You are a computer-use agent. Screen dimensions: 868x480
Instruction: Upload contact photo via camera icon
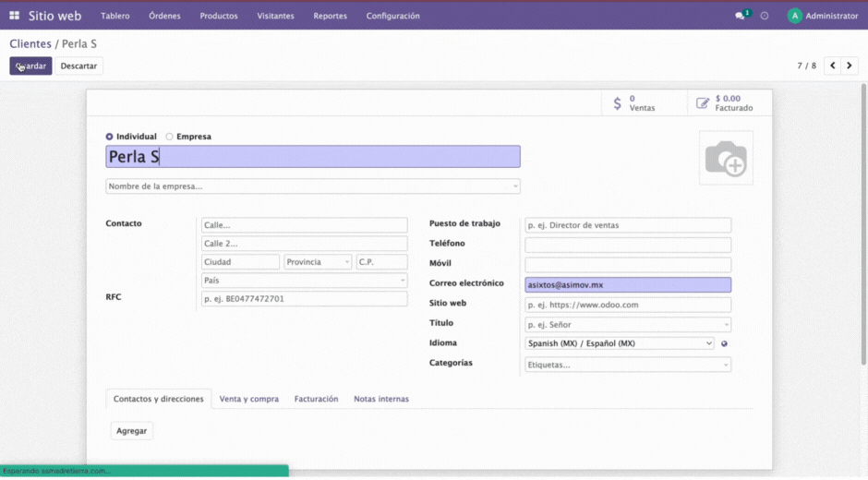[x=726, y=159]
